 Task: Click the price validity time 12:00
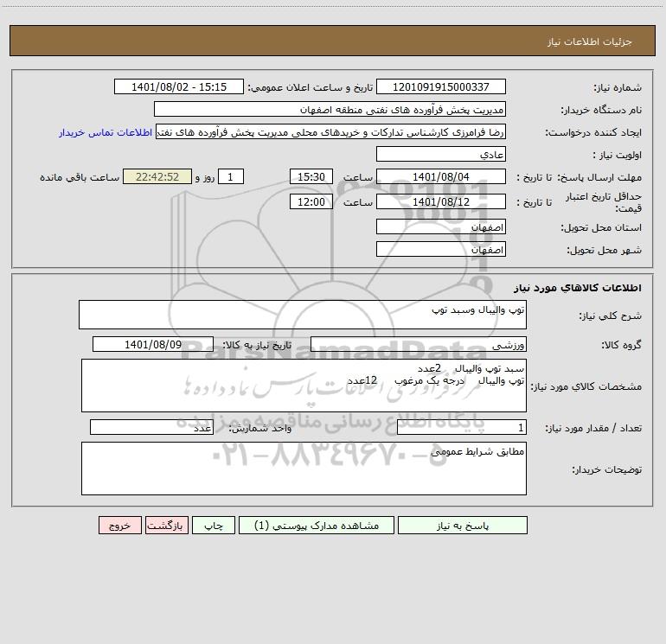311,201
